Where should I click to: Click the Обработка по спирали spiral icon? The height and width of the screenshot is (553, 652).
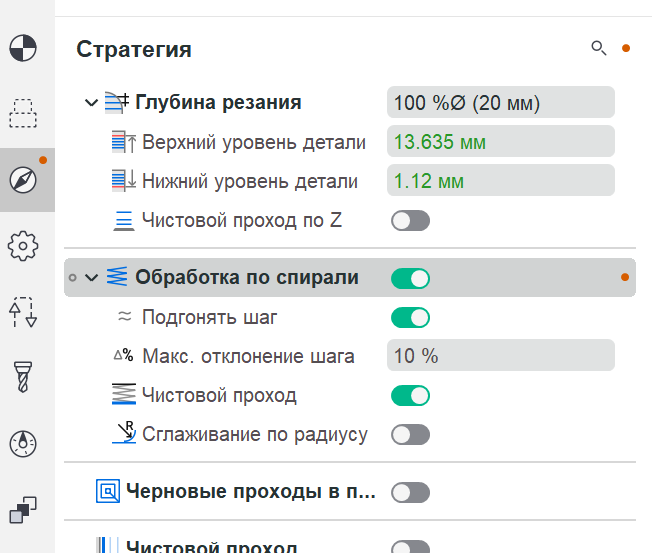tap(117, 276)
